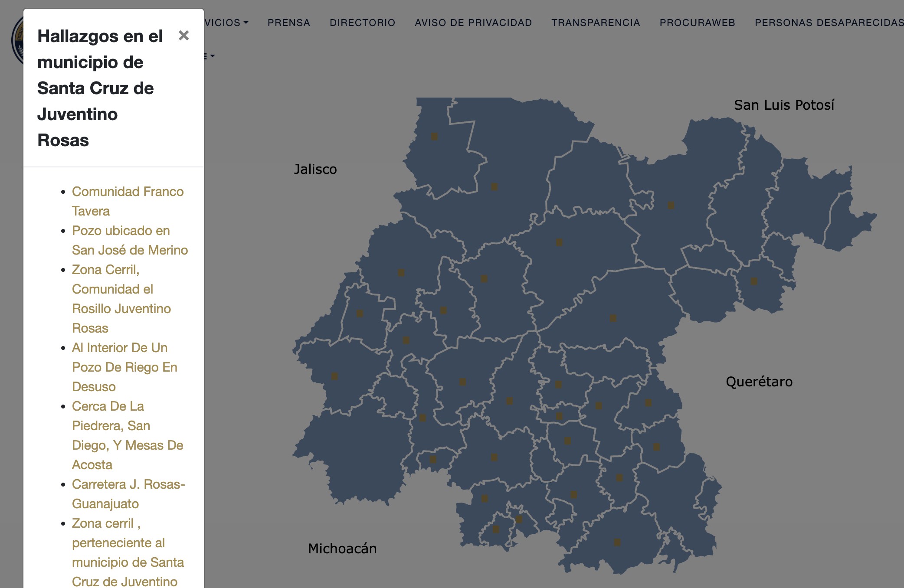This screenshot has height=588, width=904.
Task: Navigate to TRANSPARENCIA
Action: (x=595, y=23)
